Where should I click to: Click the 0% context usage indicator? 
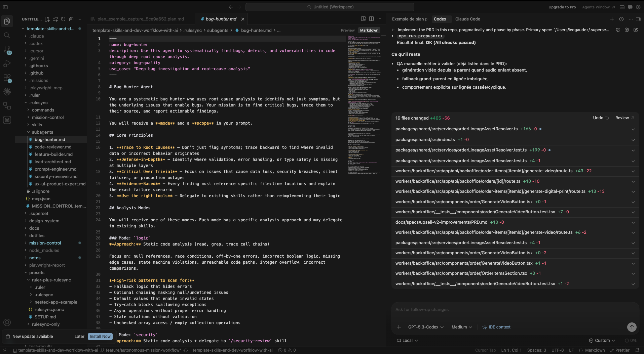[x=631, y=340]
